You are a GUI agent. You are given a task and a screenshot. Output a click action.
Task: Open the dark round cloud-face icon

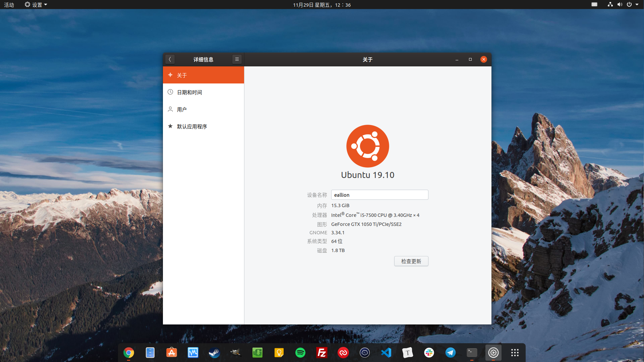click(x=365, y=353)
